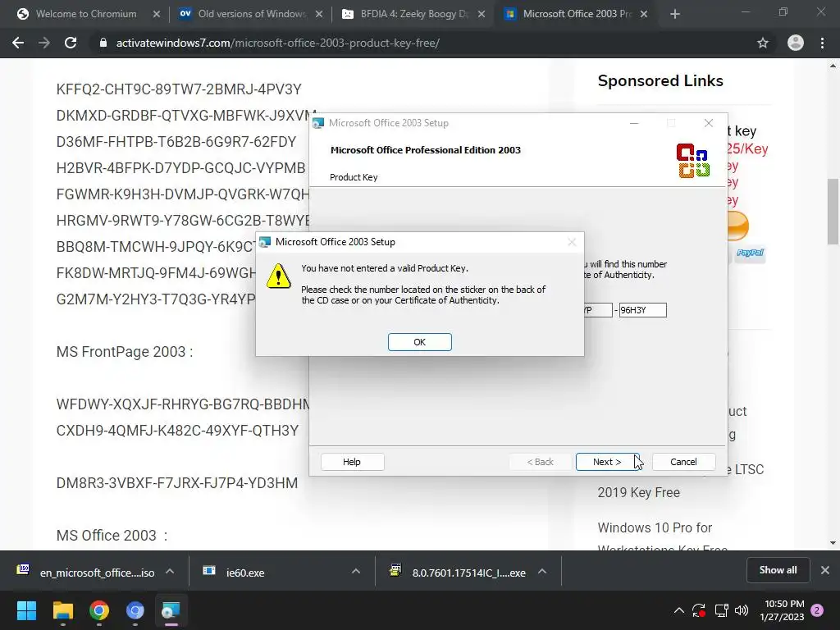
Task: Click Show all downloads
Action: coord(778,570)
